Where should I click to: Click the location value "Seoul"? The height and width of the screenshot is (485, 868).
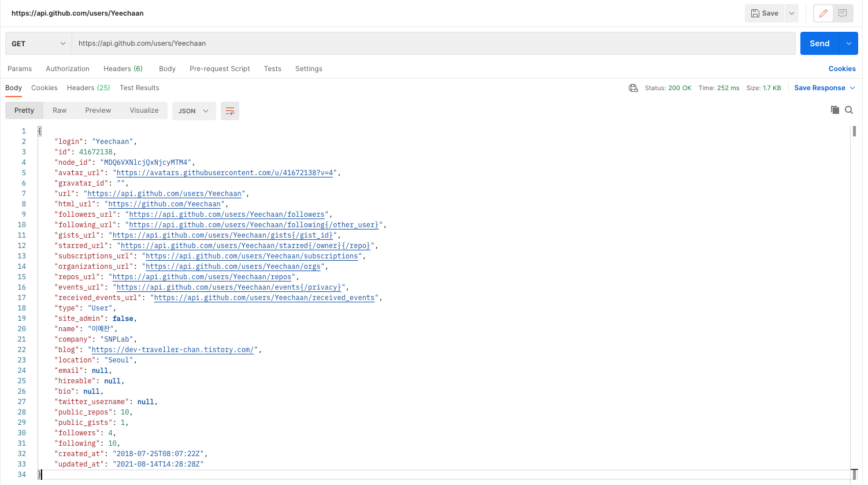pyautogui.click(x=119, y=360)
